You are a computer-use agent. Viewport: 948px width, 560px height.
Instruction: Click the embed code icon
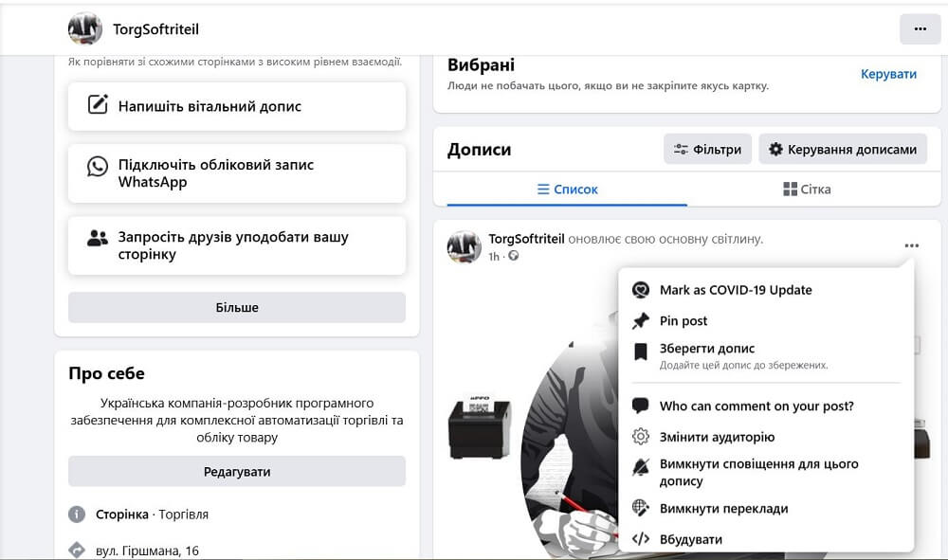point(641,539)
